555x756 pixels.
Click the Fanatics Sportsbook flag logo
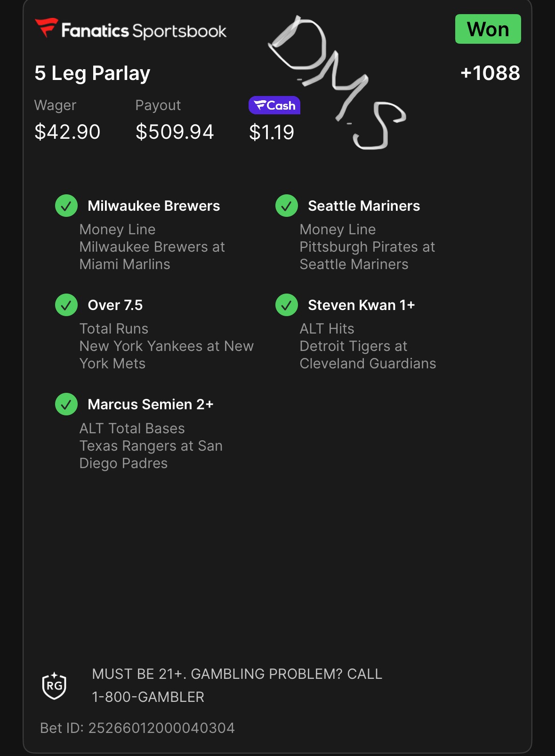[x=46, y=27]
